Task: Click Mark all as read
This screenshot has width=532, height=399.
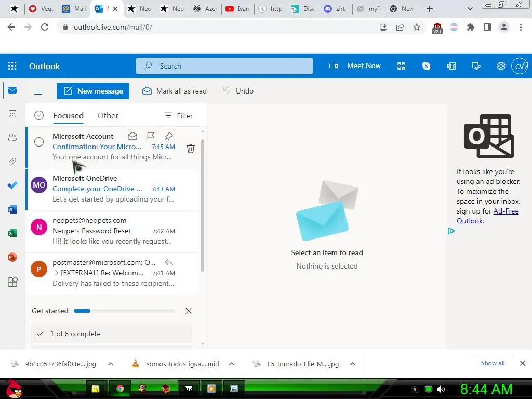Action: point(175,91)
